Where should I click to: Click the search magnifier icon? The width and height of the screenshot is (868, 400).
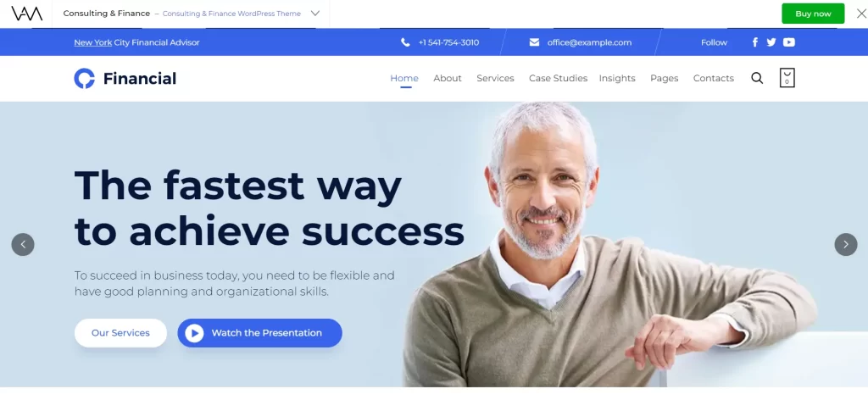coord(757,78)
